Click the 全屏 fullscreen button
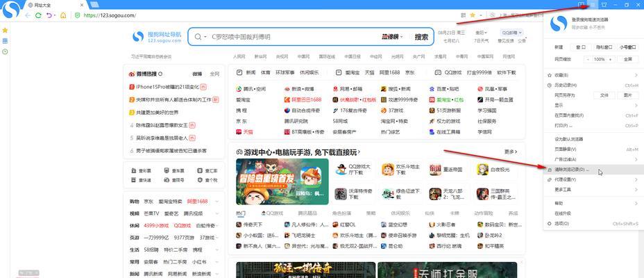Viewport: 644px width, 278px height. pyautogui.click(x=628, y=60)
